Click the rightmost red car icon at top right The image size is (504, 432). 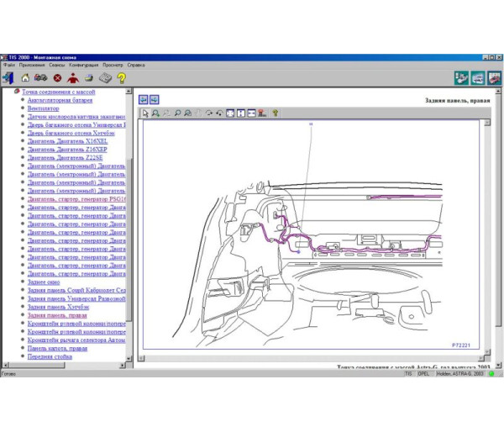(x=495, y=78)
